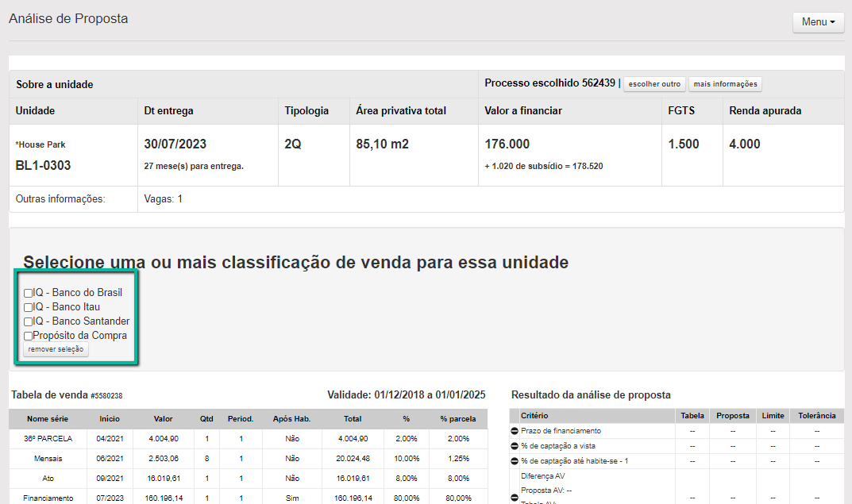Enable the IQ - Banco Itau checkbox

click(x=29, y=307)
